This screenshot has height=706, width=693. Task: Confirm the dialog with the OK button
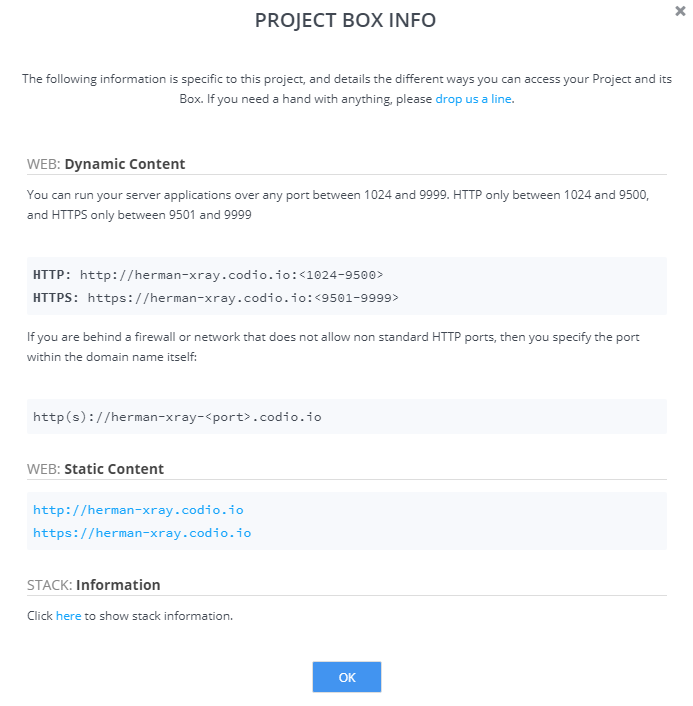347,677
